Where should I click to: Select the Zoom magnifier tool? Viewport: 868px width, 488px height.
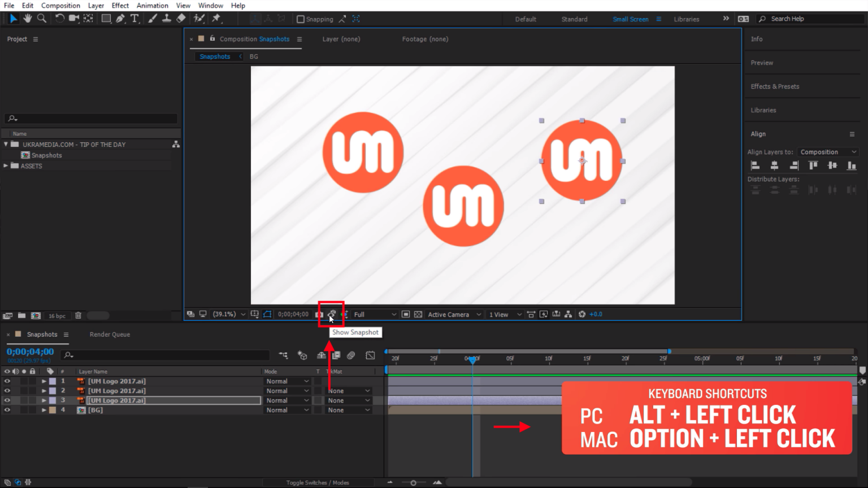pos(42,19)
